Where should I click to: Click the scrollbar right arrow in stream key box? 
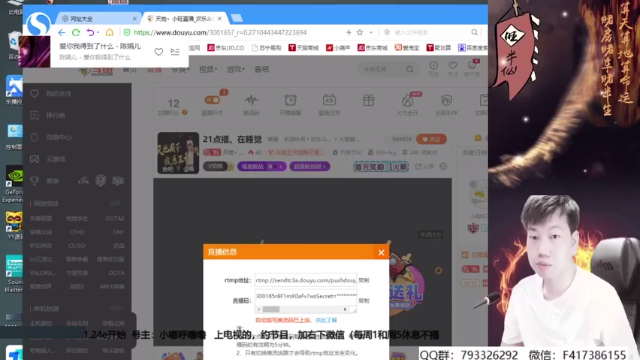[x=345, y=309]
